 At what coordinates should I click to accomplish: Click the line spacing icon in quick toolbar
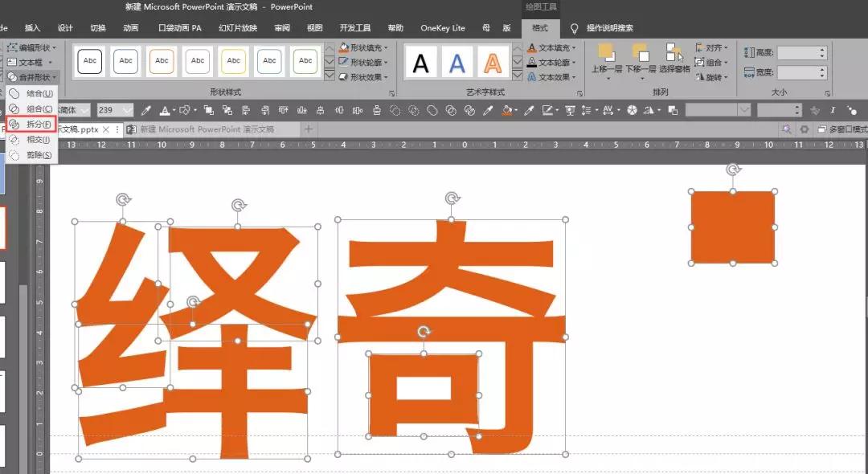click(x=588, y=111)
